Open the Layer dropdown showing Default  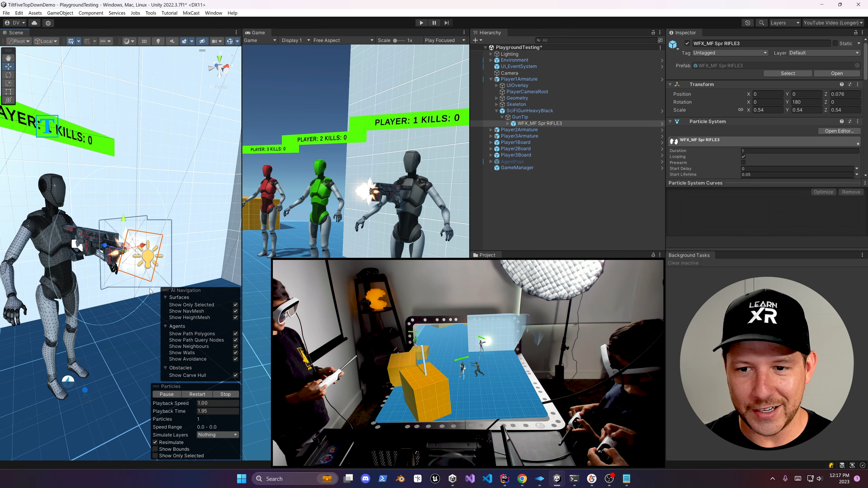(824, 53)
